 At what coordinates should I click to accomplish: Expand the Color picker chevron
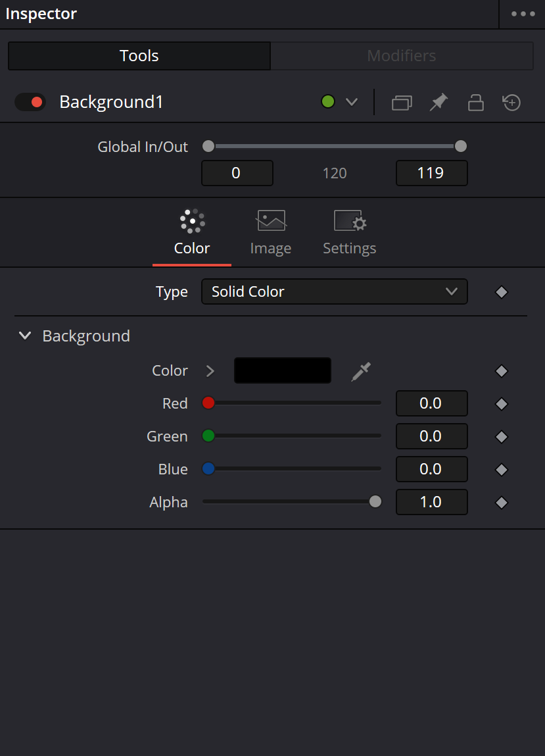[x=210, y=371]
